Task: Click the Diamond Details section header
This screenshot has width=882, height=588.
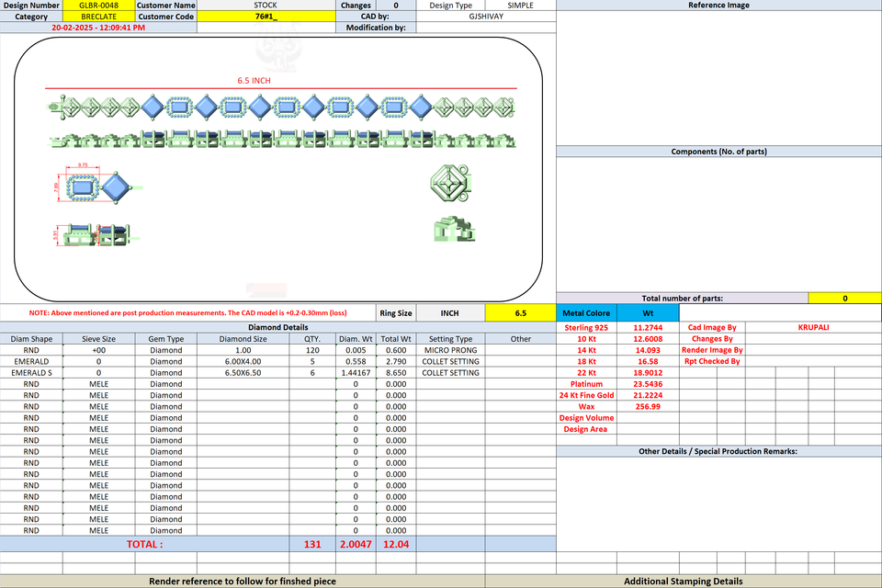Action: [277, 327]
